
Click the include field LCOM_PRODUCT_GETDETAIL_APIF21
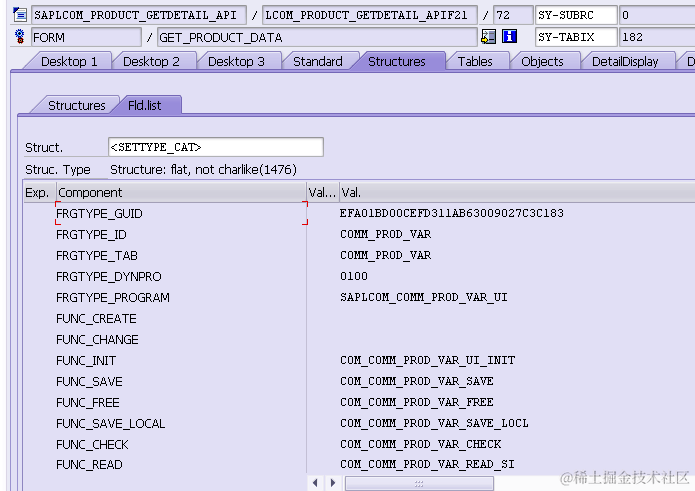[370, 15]
